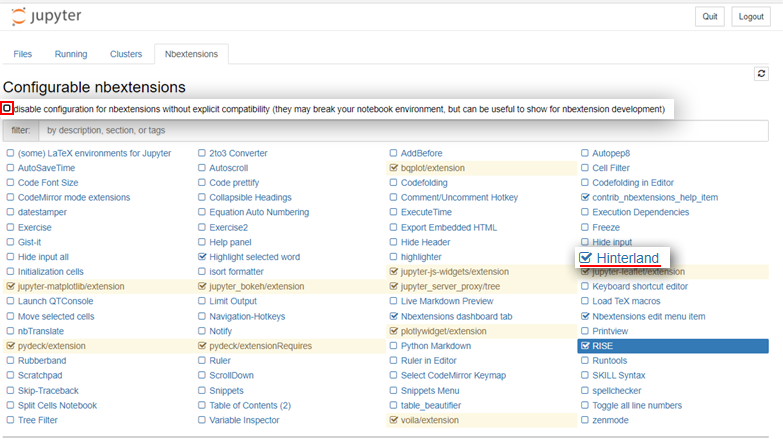783x442 pixels.
Task: Click the filter input field
Action: [403, 130]
